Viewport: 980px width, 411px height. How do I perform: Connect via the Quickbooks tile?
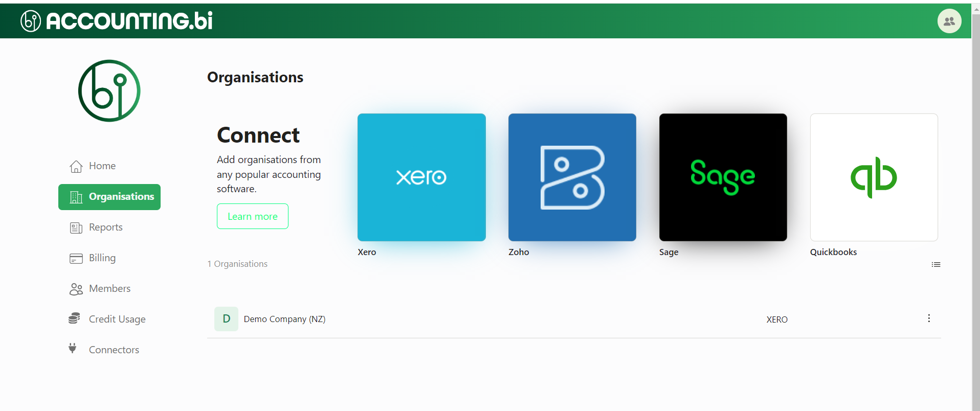click(874, 177)
